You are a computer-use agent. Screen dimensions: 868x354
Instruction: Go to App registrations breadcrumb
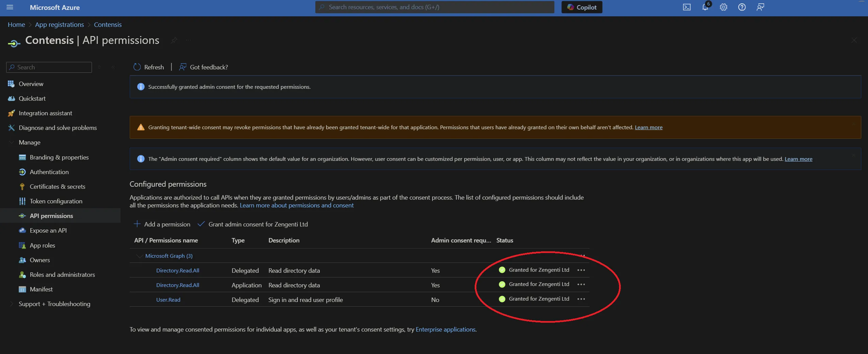59,24
